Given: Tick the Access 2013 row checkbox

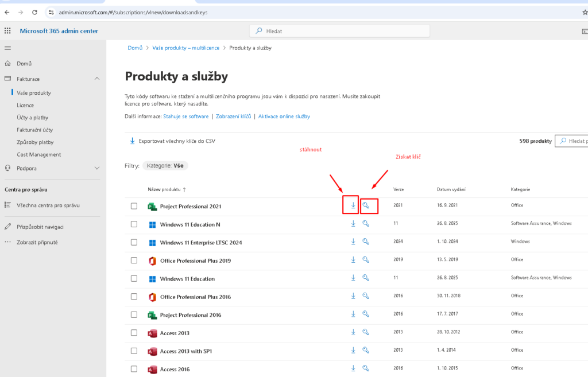Looking at the screenshot, I should pyautogui.click(x=134, y=333).
